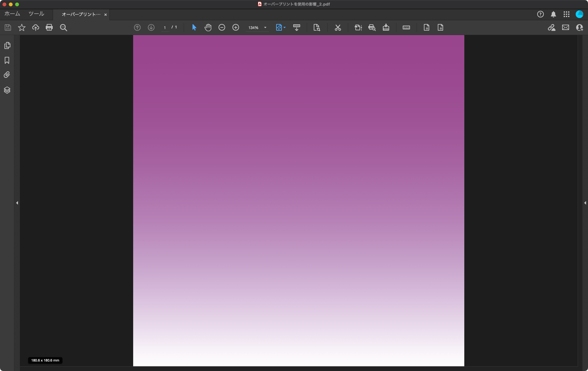
Task: Select the Hand tool for panning
Action: 208,27
